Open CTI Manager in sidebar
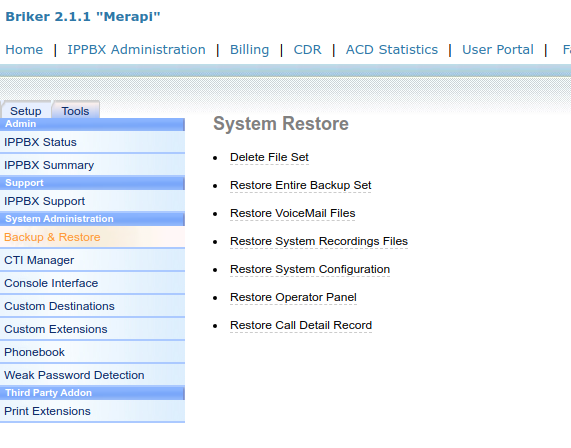The width and height of the screenshot is (571, 448). [x=92, y=260]
